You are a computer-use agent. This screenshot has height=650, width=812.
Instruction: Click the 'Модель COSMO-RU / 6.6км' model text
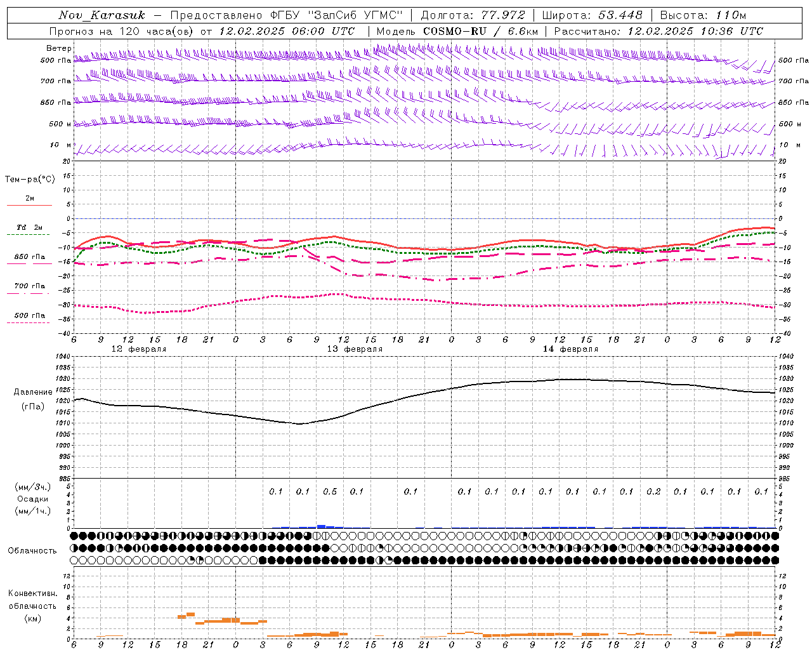(x=457, y=31)
